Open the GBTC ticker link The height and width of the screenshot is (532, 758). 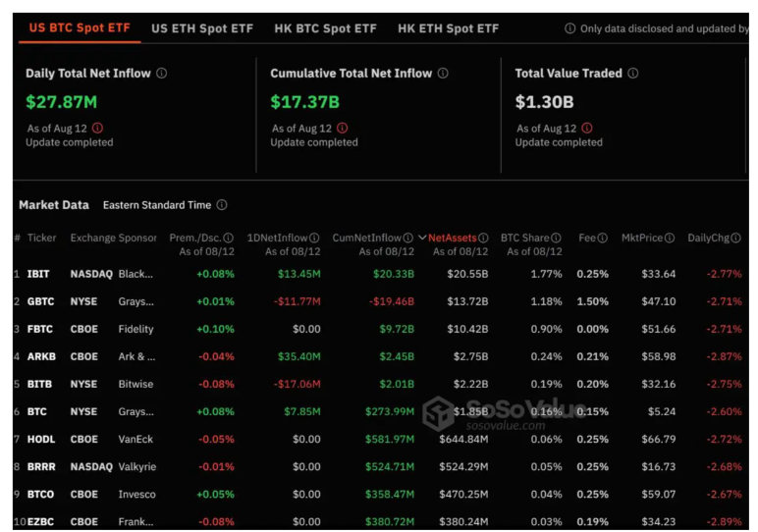[x=40, y=301]
